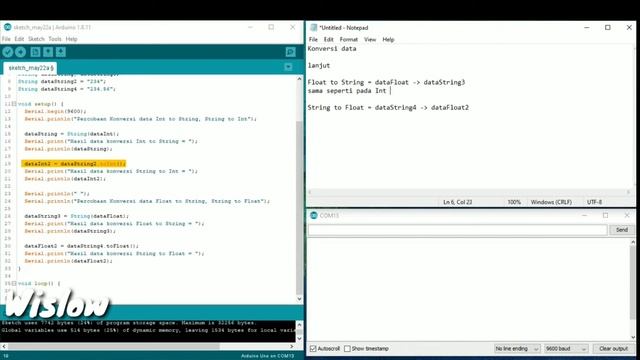The image size is (640, 360).
Task: Toggle the Autoscroll checkbox
Action: (313, 349)
